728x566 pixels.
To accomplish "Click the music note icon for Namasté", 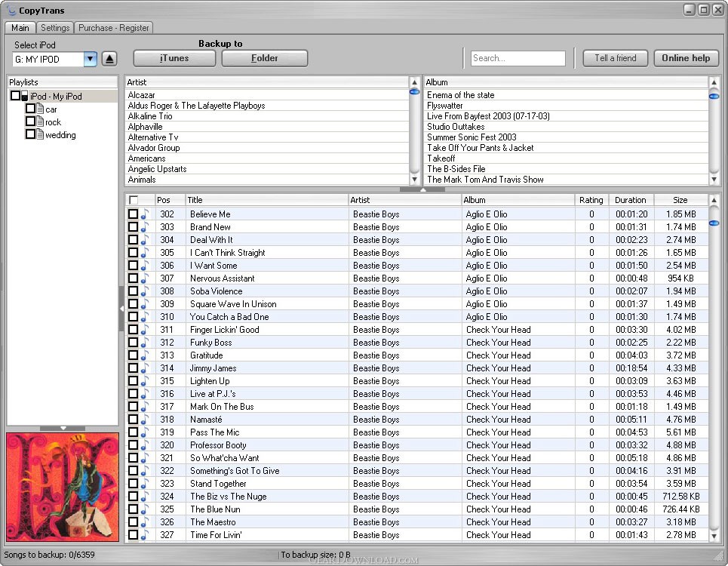I will pyautogui.click(x=145, y=420).
